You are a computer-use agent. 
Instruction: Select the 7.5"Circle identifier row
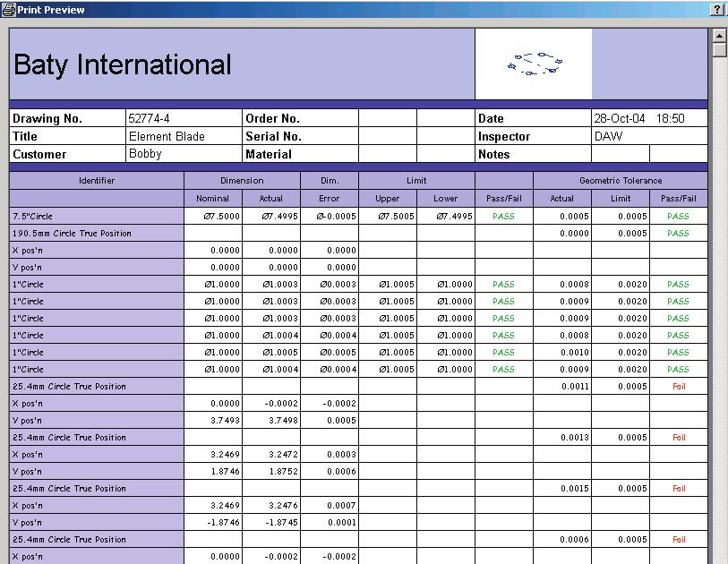97,217
